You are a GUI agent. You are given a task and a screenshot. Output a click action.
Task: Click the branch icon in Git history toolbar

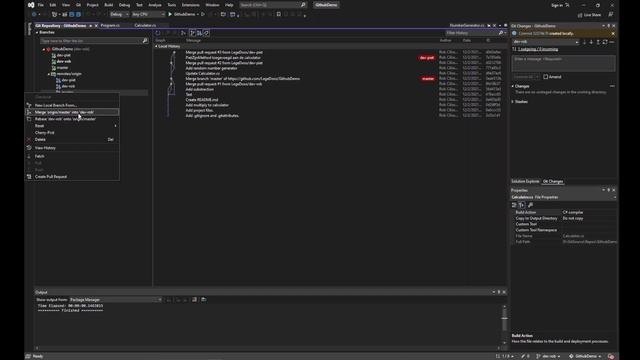(x=183, y=33)
